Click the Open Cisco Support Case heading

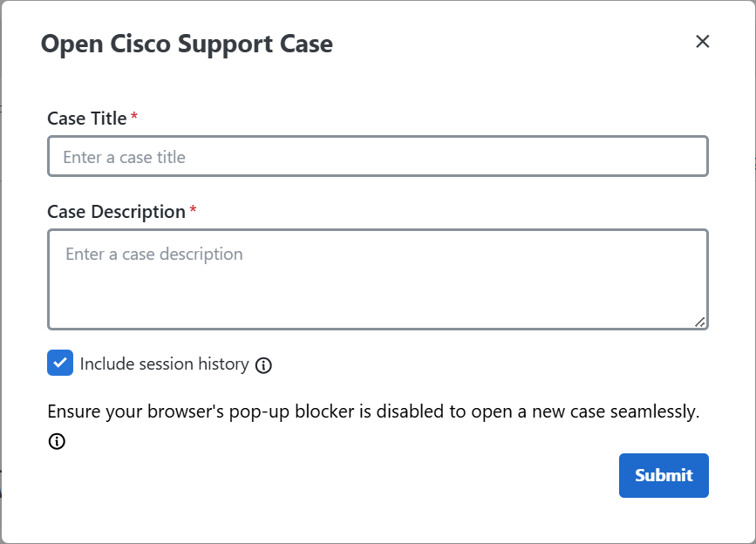[x=187, y=44]
